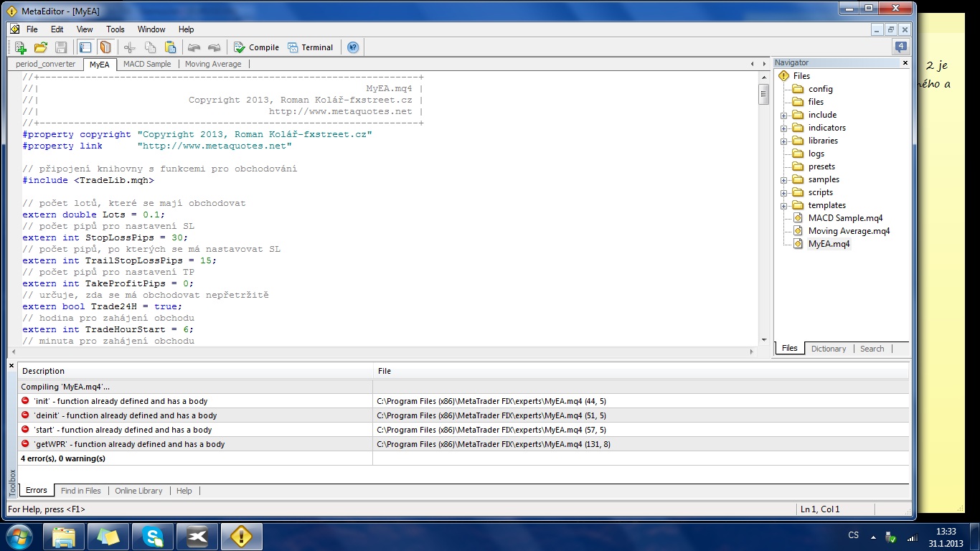Select the 'start' function already defined error
980x551 pixels.
click(463, 430)
